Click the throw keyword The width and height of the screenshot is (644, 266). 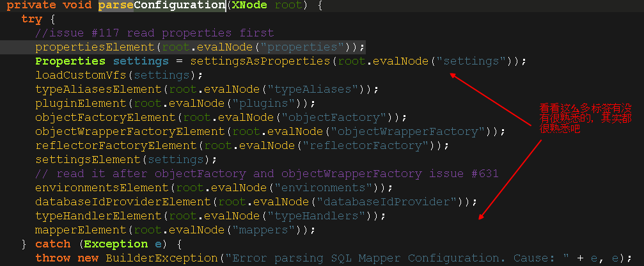(x=53, y=258)
